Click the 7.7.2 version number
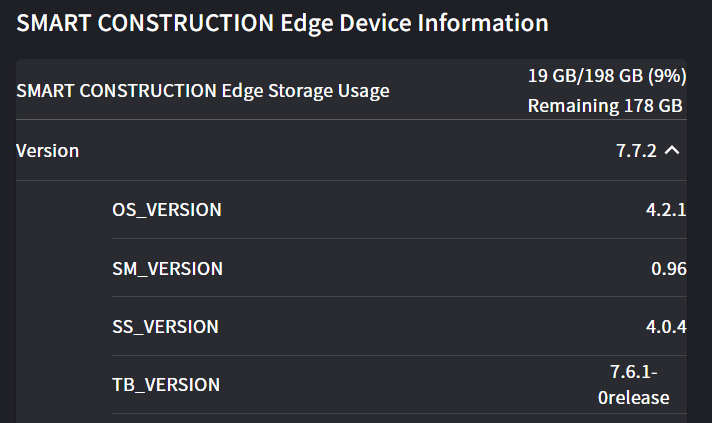The image size is (712, 423). point(636,151)
